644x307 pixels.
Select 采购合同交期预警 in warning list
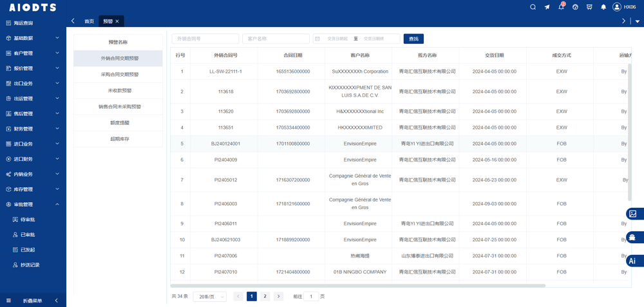pyautogui.click(x=119, y=75)
